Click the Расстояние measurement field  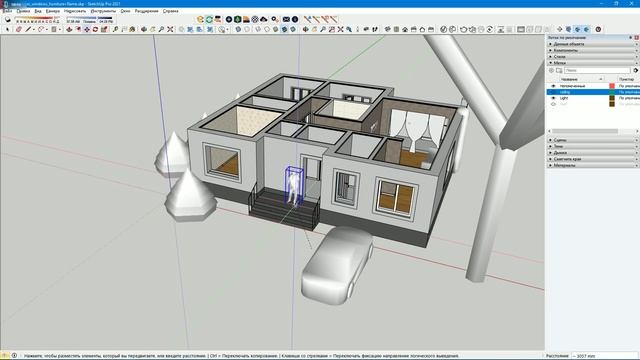tap(604, 356)
